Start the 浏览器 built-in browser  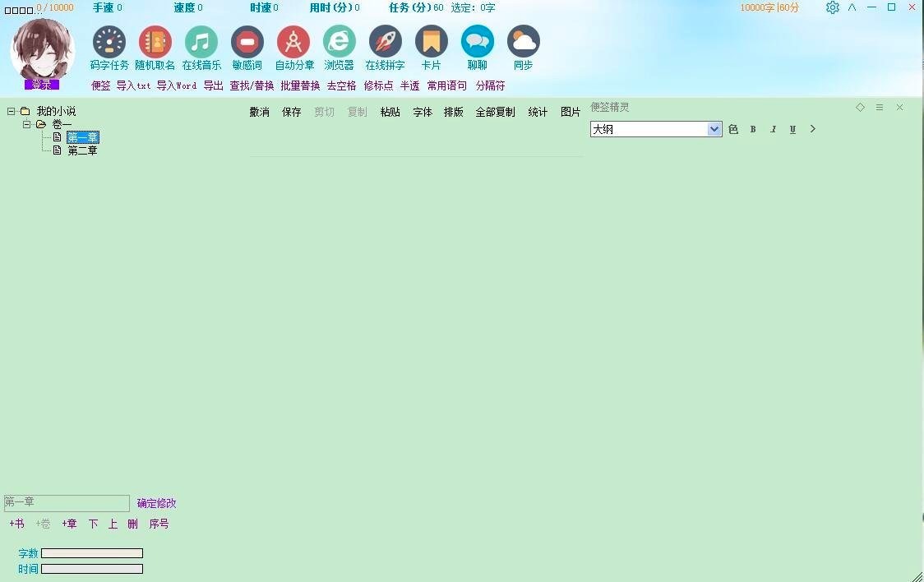click(x=340, y=43)
